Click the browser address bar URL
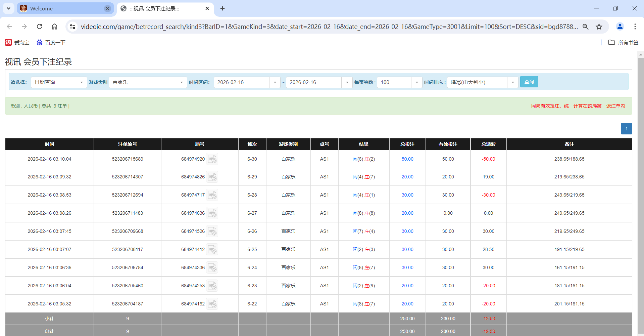This screenshot has height=336, width=644. [x=235, y=27]
